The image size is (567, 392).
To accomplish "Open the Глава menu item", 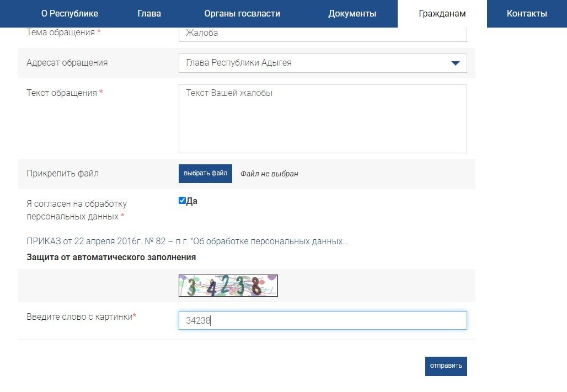I will [149, 14].
